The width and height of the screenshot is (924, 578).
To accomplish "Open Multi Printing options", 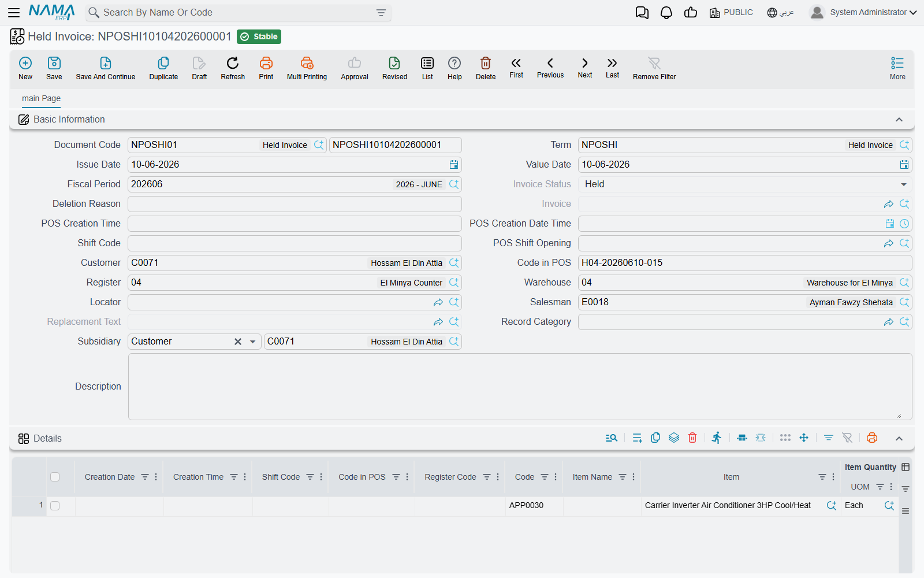I will [307, 68].
